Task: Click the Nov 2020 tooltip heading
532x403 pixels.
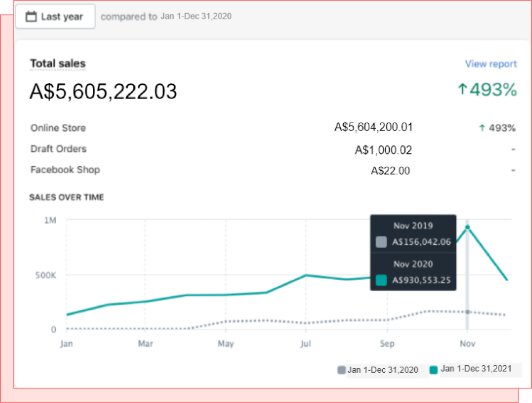Action: [413, 264]
